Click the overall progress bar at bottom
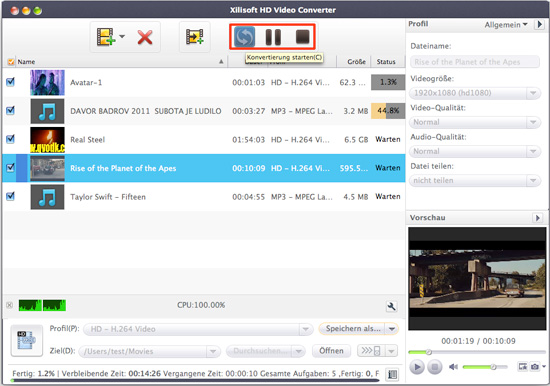 (195, 380)
